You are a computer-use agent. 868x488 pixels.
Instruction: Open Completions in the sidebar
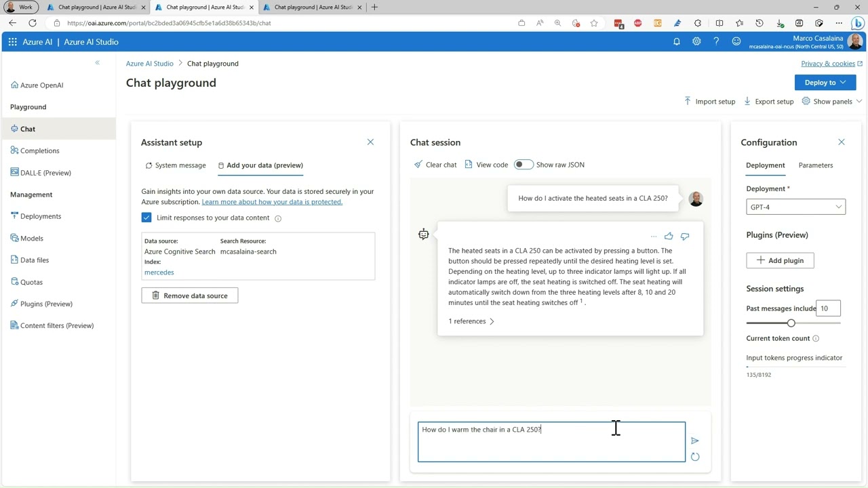pyautogui.click(x=39, y=150)
